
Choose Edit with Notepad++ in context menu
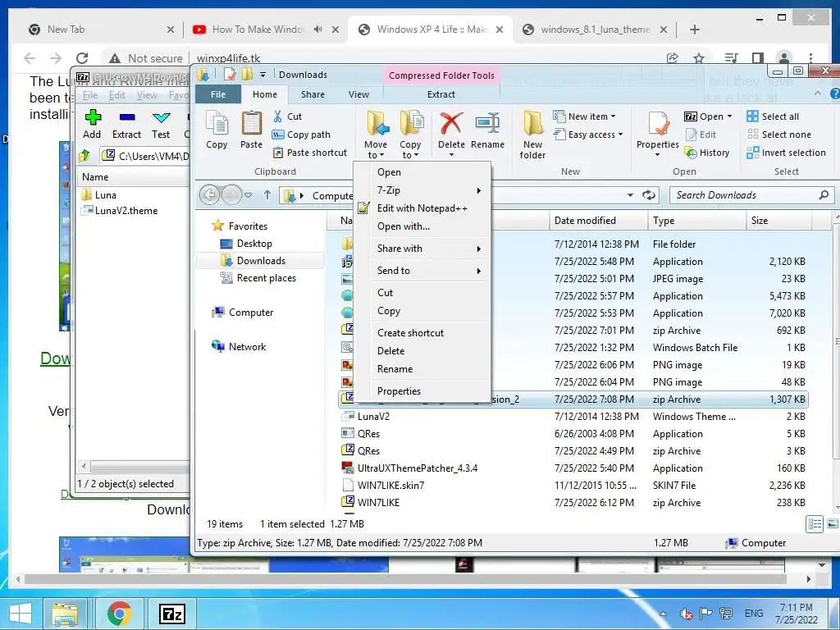tap(422, 208)
